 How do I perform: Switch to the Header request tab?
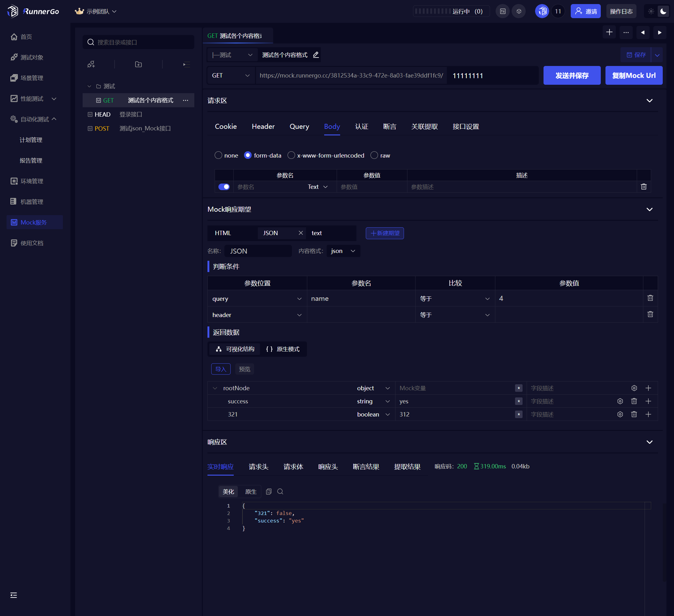point(263,127)
